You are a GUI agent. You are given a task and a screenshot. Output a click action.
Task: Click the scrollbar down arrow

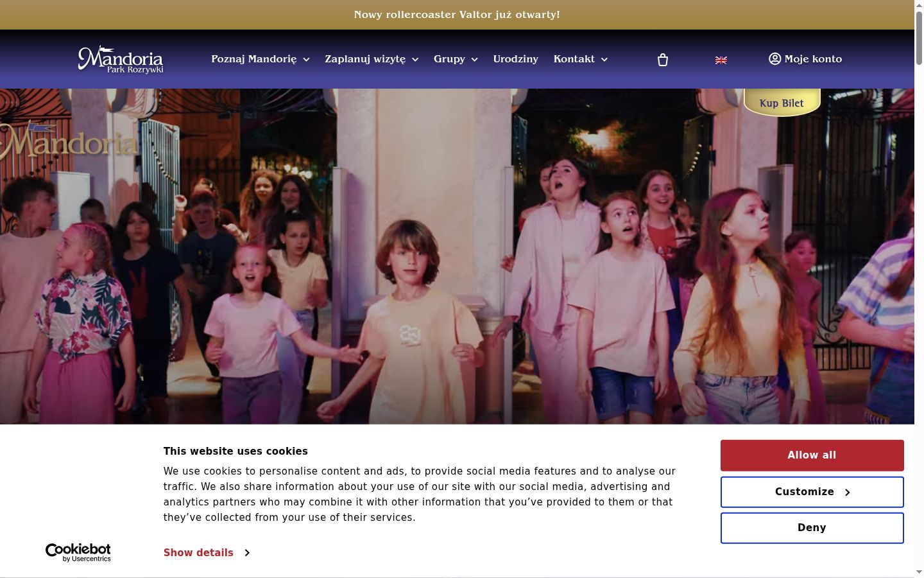click(x=919, y=572)
